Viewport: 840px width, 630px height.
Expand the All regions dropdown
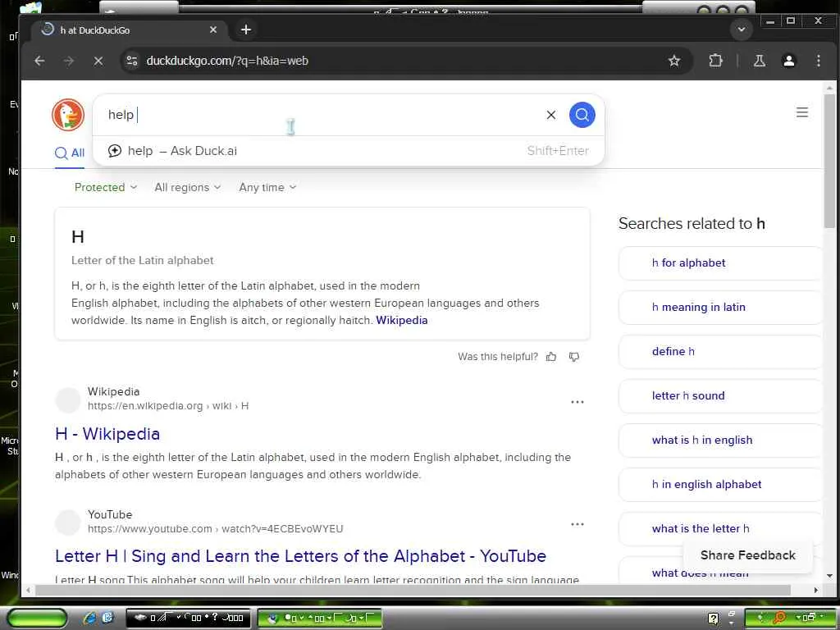pos(188,188)
